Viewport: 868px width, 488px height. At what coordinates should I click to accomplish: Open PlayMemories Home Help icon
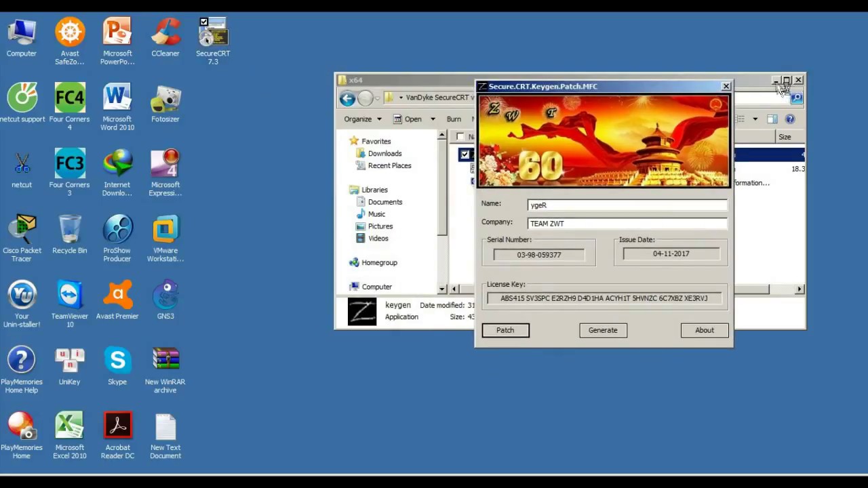(22, 371)
